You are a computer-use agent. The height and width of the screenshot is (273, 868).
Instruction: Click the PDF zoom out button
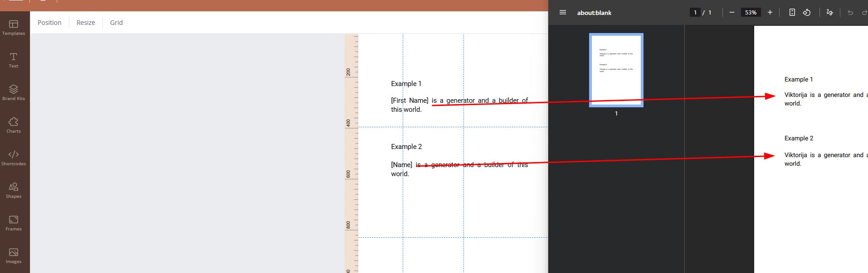pos(731,13)
